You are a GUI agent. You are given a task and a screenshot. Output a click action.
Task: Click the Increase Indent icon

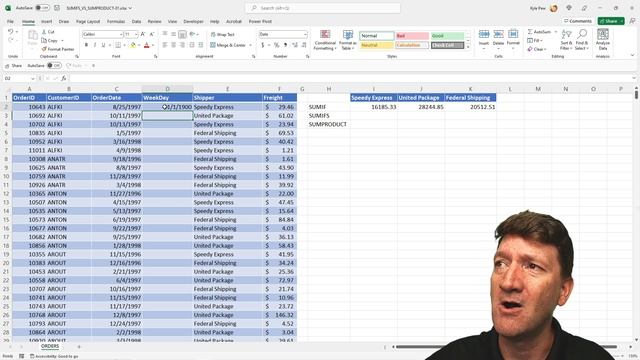[x=200, y=45]
